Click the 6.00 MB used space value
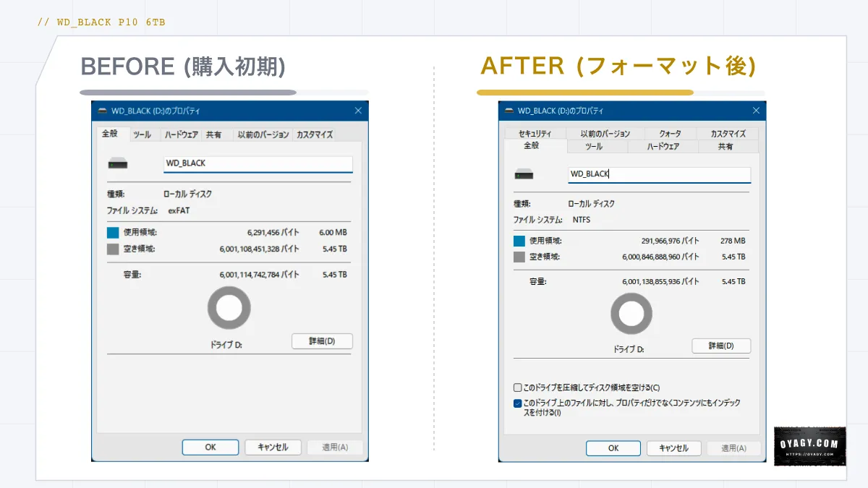 (333, 233)
